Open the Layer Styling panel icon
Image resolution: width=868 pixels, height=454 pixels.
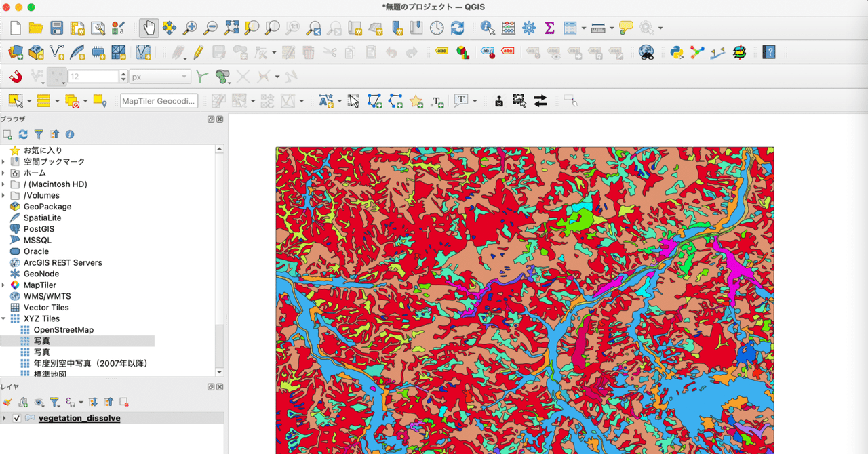click(8, 402)
